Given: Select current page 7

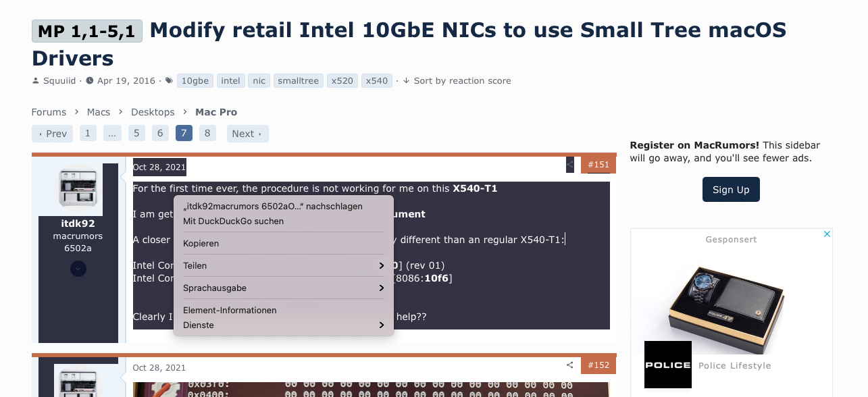Looking at the screenshot, I should click(x=184, y=134).
